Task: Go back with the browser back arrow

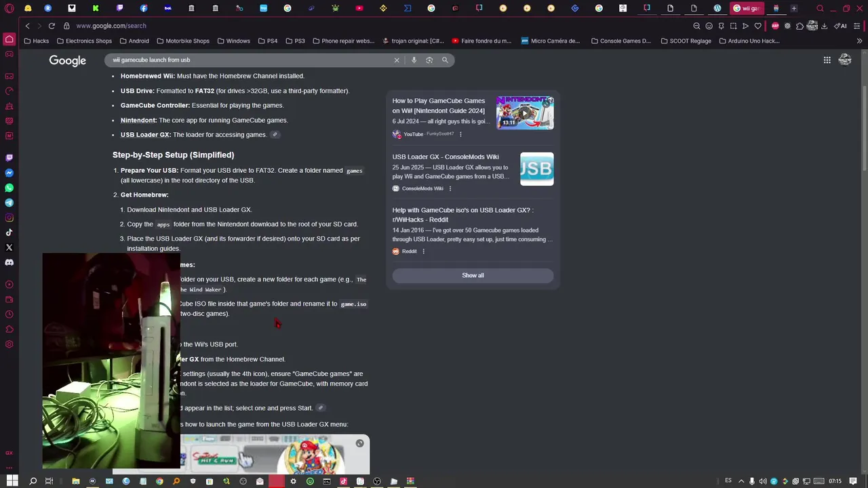Action: tap(27, 26)
